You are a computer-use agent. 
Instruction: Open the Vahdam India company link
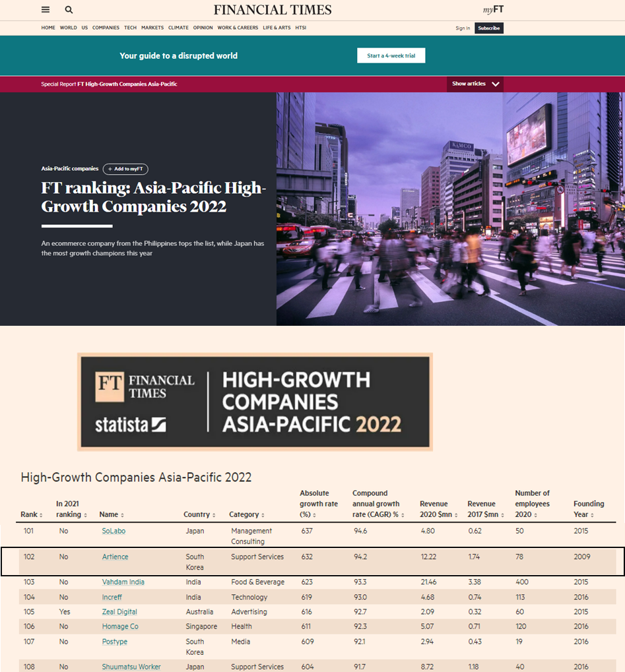123,582
